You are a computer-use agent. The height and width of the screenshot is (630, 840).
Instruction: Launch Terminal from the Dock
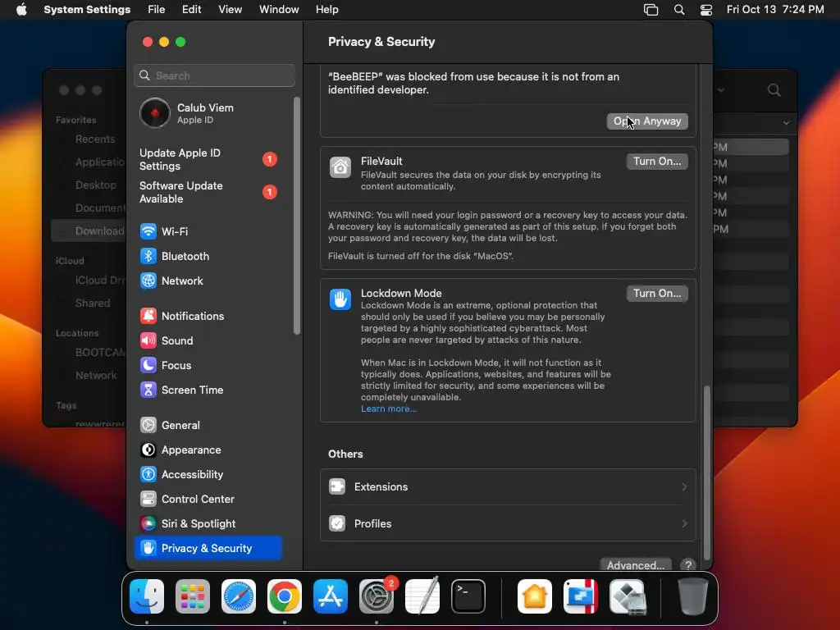click(x=468, y=596)
